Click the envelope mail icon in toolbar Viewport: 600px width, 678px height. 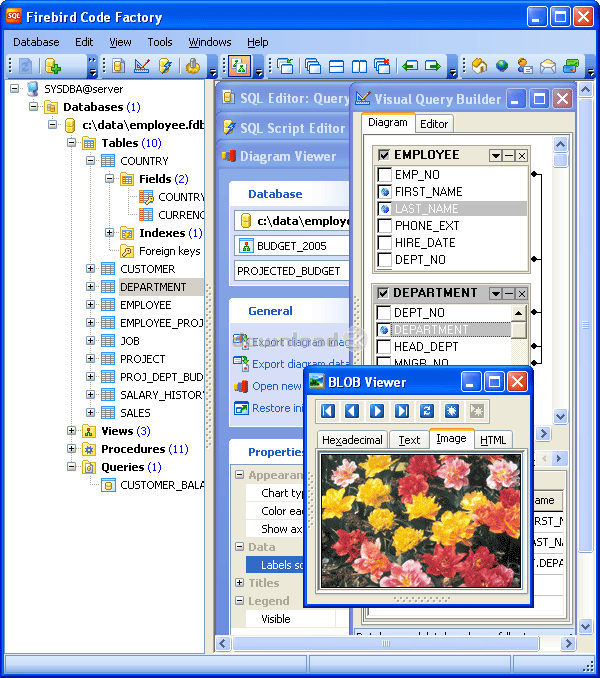[547, 66]
